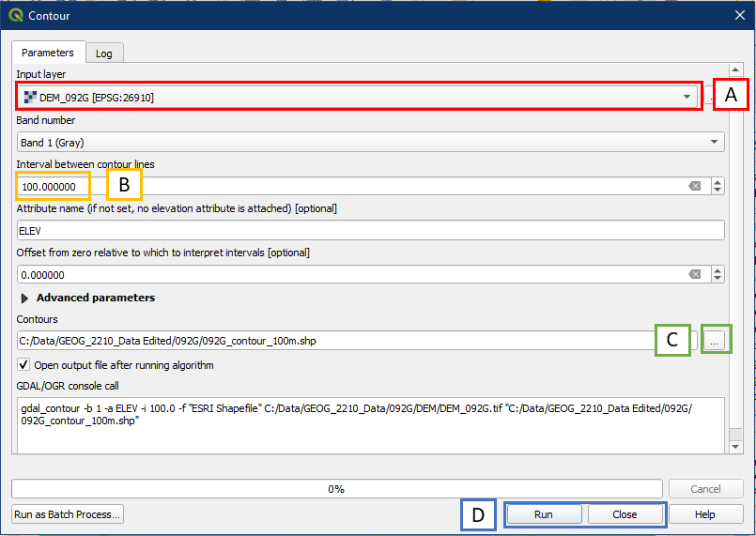
Task: Expand the Advanced parameters section
Action: tap(25, 298)
